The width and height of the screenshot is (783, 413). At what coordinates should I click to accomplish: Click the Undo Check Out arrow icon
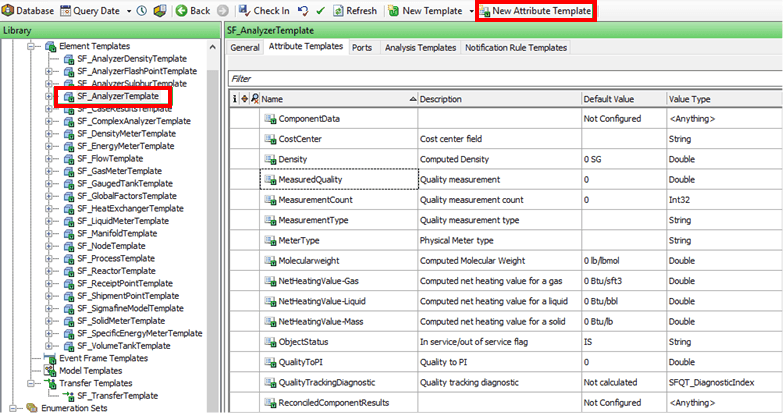[303, 10]
